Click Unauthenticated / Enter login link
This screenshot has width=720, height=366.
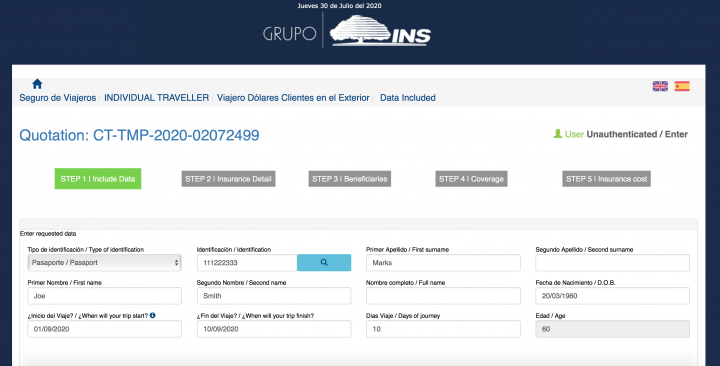pyautogui.click(x=637, y=134)
